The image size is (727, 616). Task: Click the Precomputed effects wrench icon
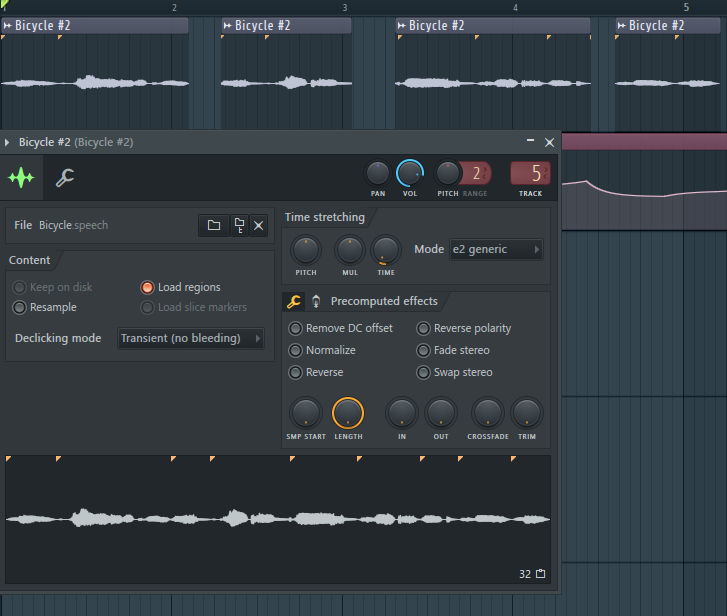click(x=293, y=301)
